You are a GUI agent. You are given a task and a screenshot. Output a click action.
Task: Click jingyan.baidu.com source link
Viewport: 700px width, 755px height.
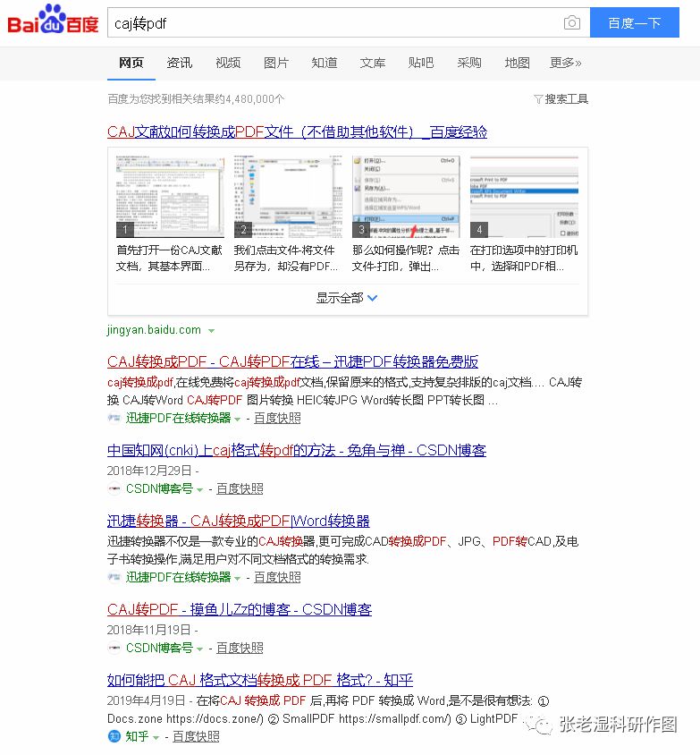coord(154,330)
